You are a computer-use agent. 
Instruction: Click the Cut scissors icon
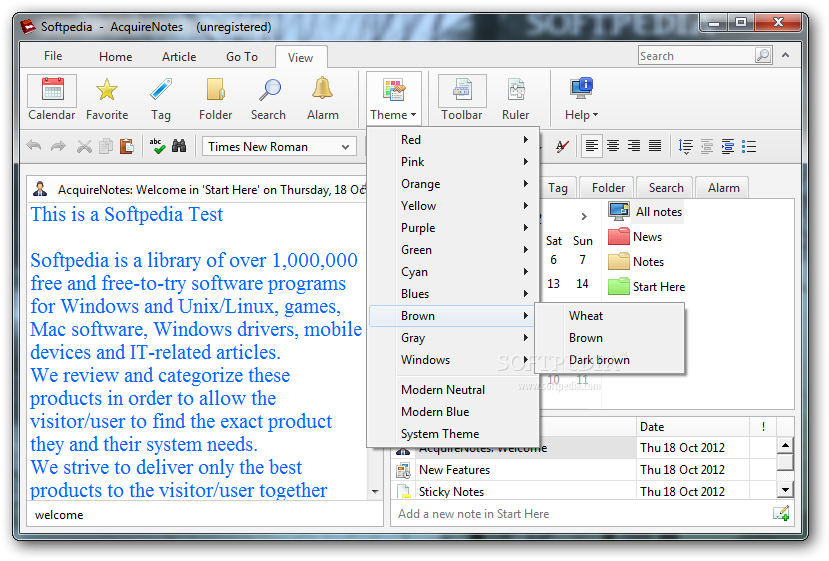(x=84, y=146)
